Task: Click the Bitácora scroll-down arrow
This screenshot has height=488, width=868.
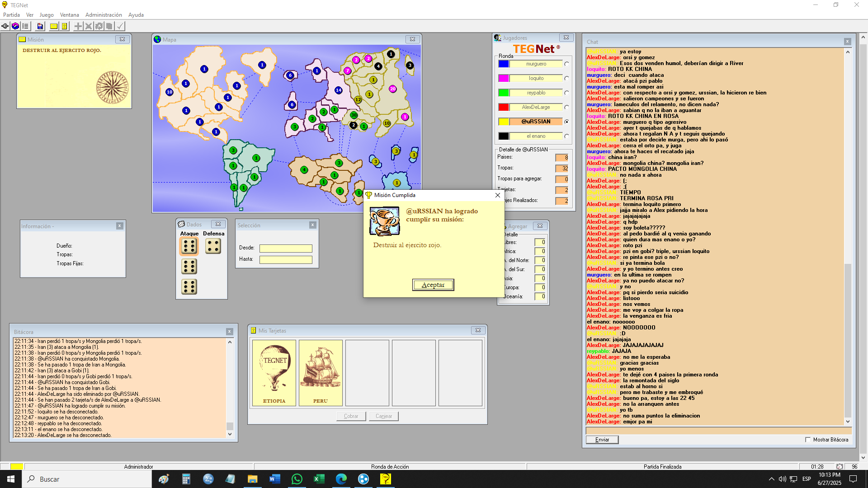Action: (x=230, y=434)
